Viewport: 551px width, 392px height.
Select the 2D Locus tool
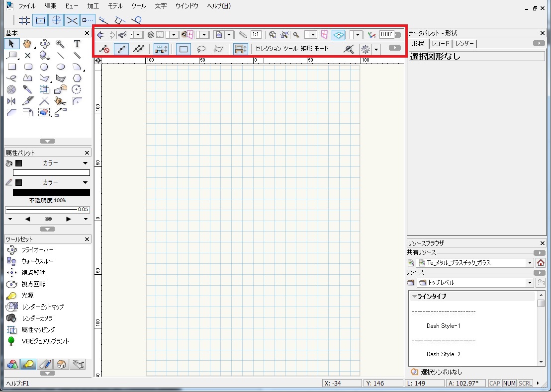click(x=27, y=56)
